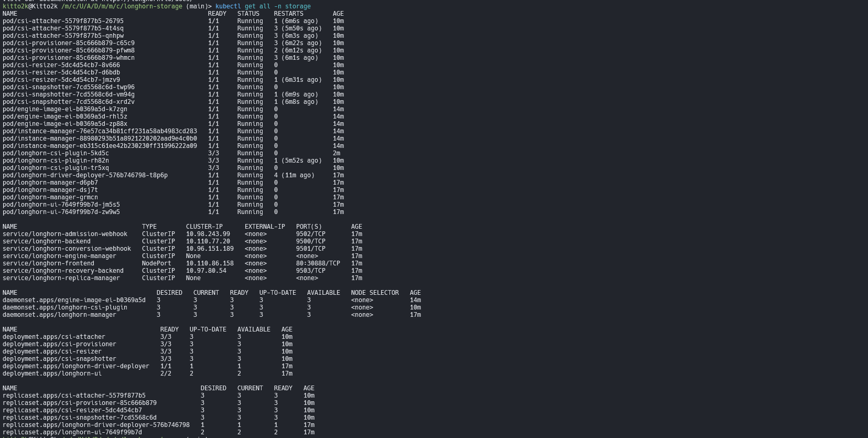Click port value 80:30888/TCP
Viewport: 868px width, 438px height.
coord(318,263)
